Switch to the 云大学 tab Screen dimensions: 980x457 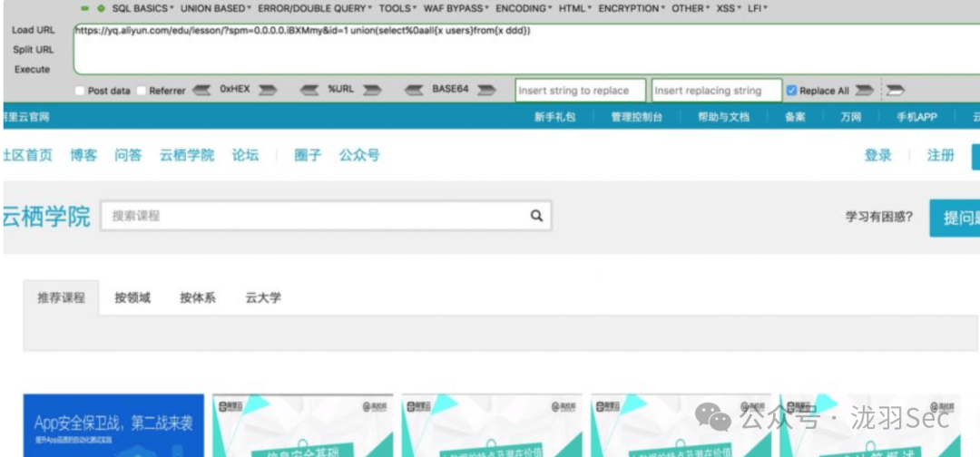[263, 297]
